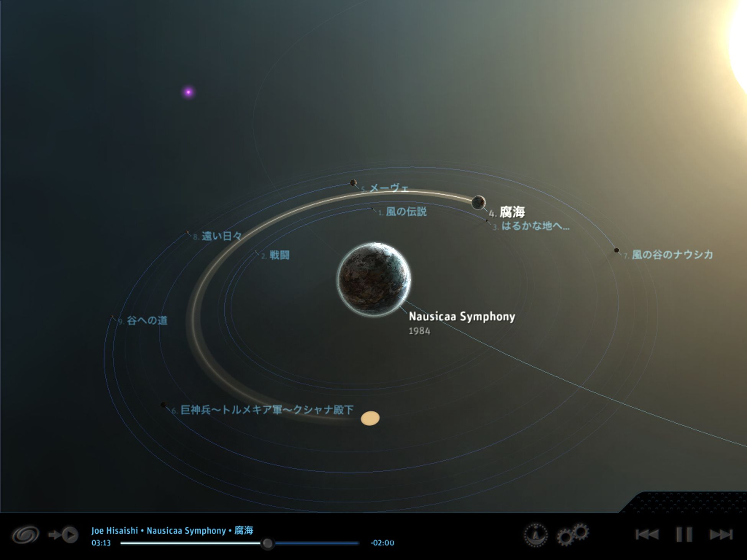The height and width of the screenshot is (560, 747).
Task: Select track 3 はるかな地へ…
Action: tap(531, 226)
